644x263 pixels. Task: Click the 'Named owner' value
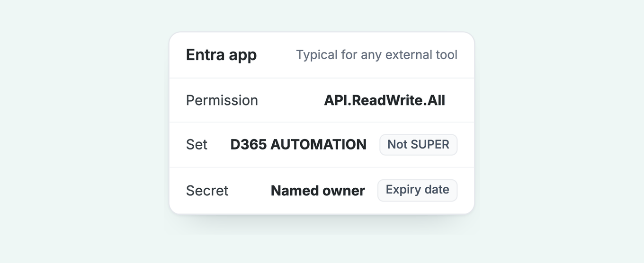[318, 191]
